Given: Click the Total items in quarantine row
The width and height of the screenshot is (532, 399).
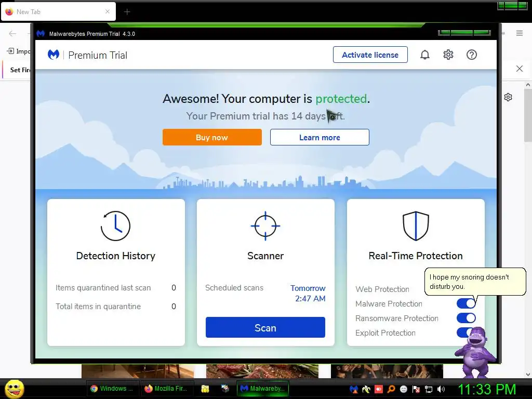Looking at the screenshot, I should coord(116,307).
